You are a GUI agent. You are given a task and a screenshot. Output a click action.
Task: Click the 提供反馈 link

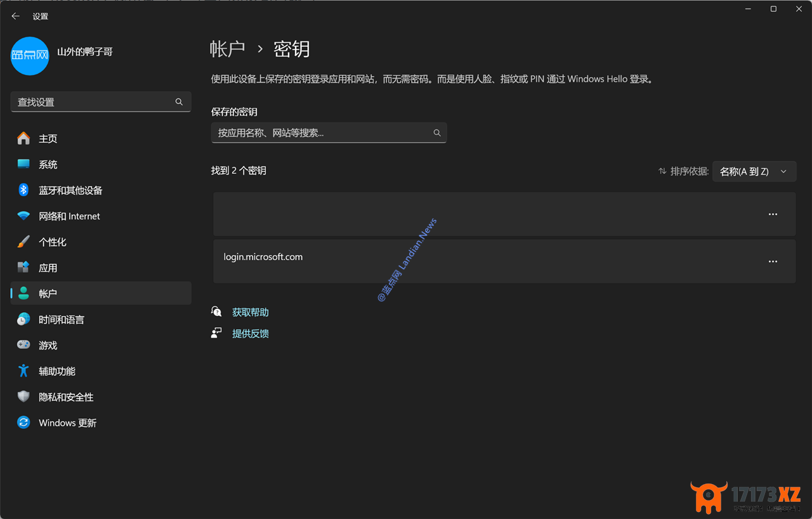click(x=251, y=333)
